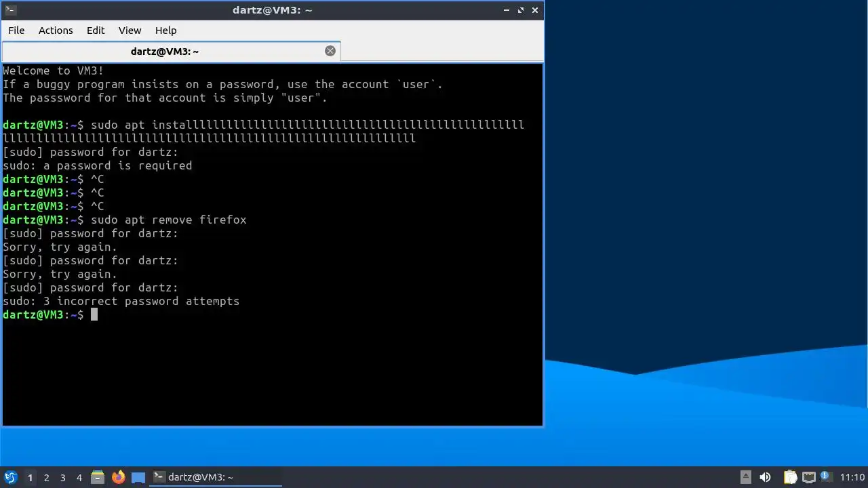Open the Help menu
Image resolution: width=868 pixels, height=488 pixels.
coord(165,30)
